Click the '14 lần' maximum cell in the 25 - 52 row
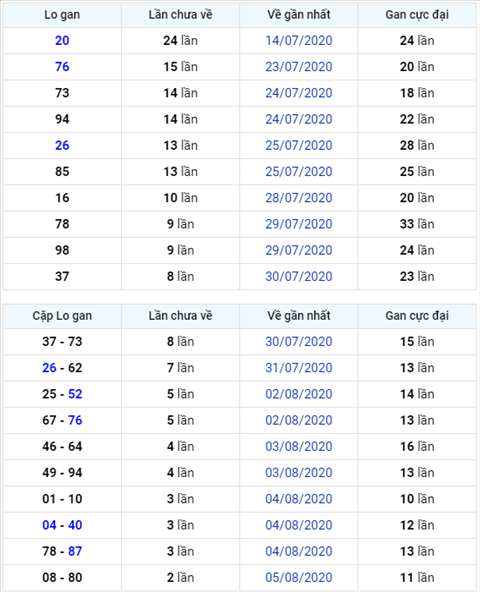The width and height of the screenshot is (480, 592). coord(417,394)
